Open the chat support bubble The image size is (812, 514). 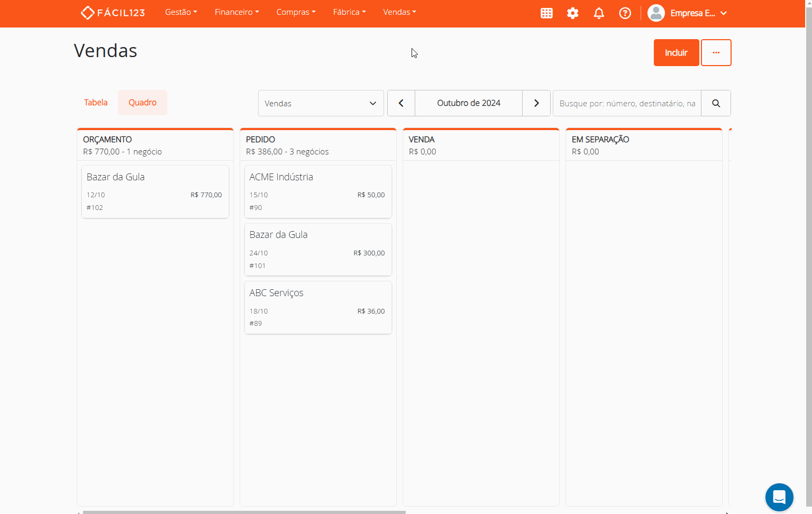[x=779, y=497]
